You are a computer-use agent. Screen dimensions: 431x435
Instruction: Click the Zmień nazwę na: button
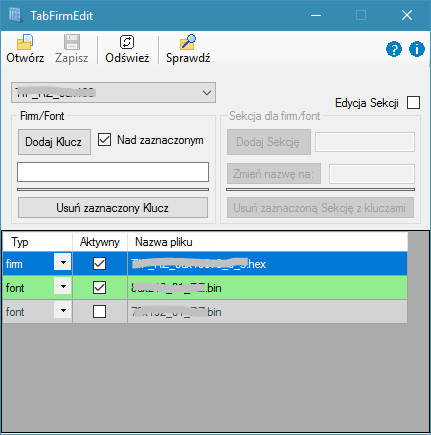(x=274, y=173)
